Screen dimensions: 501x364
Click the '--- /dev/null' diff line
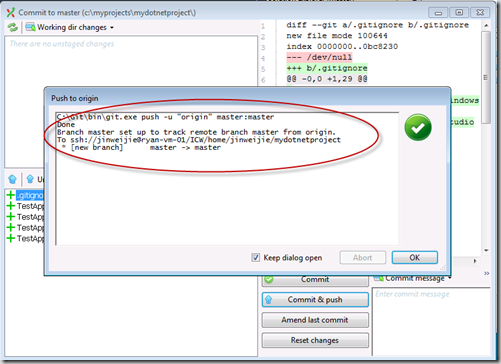319,57
